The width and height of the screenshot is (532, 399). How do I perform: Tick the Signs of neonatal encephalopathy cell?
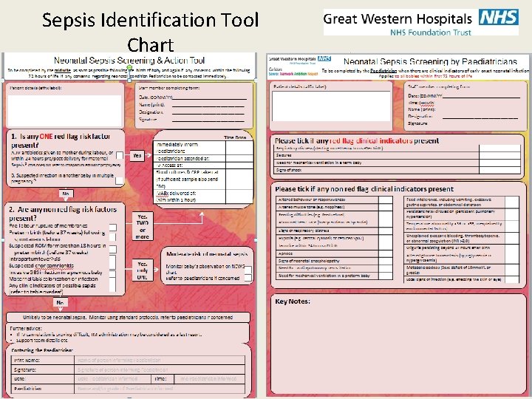(386, 261)
